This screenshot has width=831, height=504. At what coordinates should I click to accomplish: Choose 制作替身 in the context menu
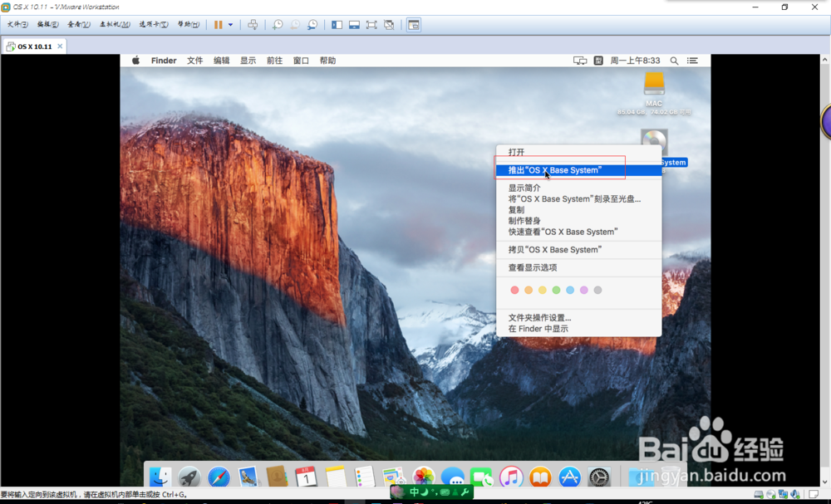578,221
